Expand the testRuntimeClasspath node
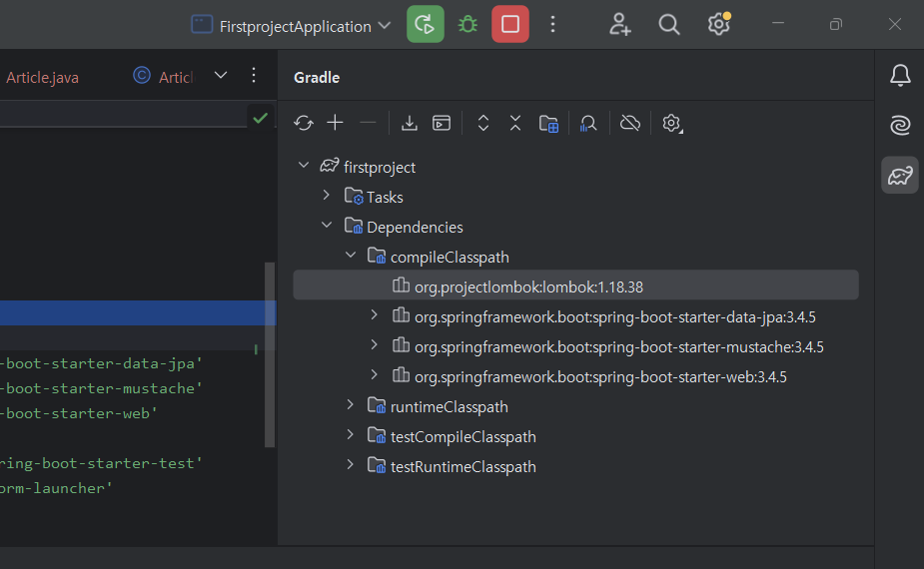 pos(350,465)
